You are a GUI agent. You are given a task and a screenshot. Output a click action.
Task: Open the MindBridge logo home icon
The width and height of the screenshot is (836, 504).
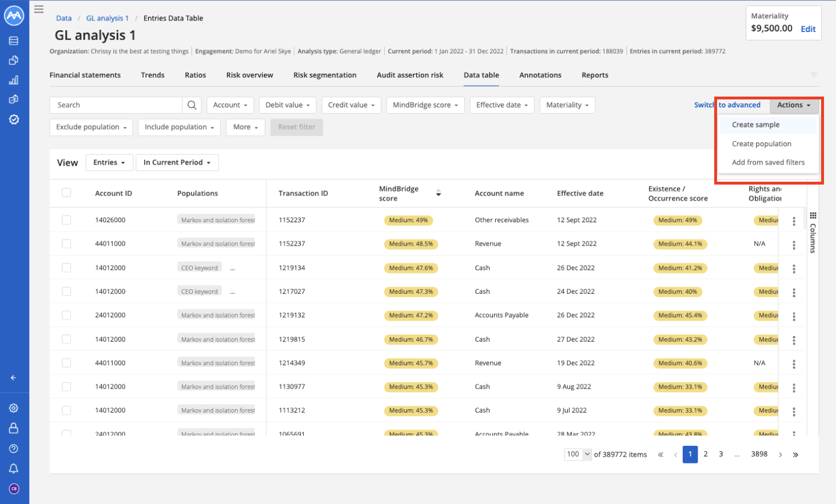(14, 15)
